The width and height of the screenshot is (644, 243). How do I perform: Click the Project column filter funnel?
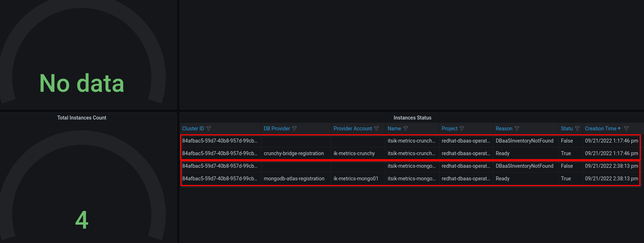click(462, 129)
